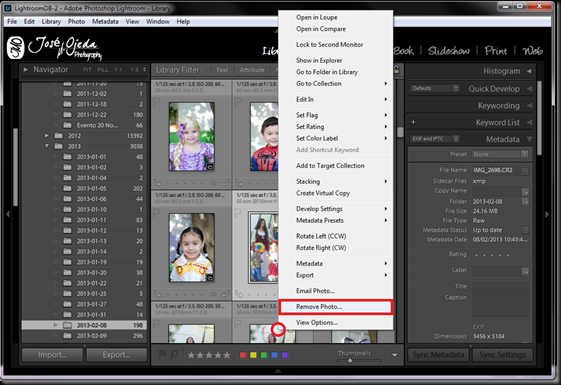Click the Export... button
Screen dimensions: 561x385
click(116, 355)
